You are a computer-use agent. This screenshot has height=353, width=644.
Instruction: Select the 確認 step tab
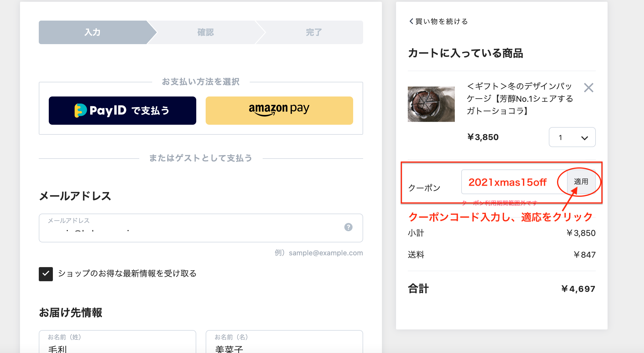[206, 32]
